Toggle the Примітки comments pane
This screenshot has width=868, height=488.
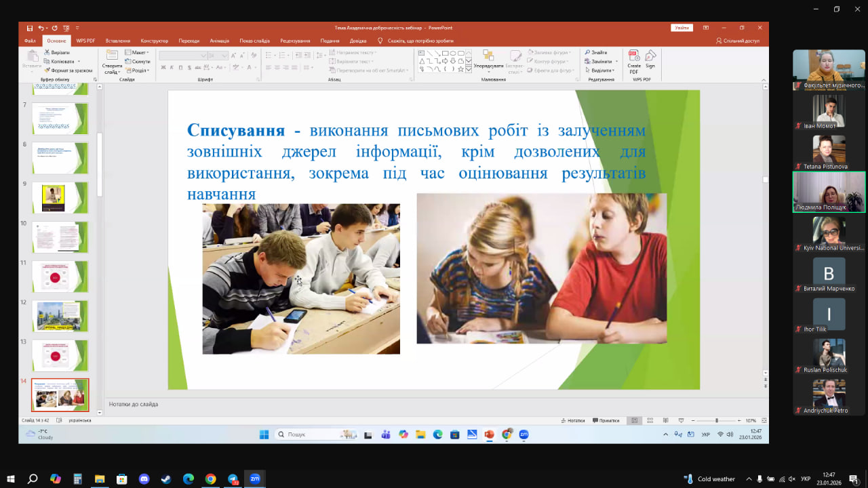606,420
